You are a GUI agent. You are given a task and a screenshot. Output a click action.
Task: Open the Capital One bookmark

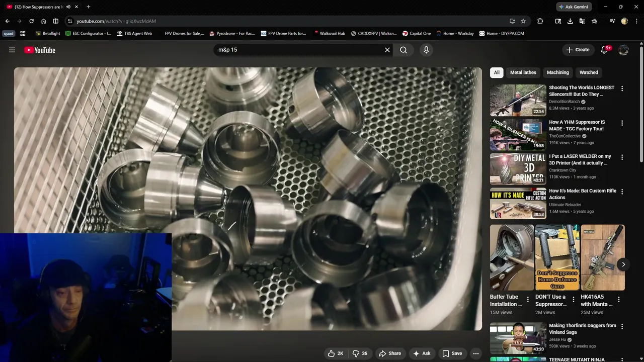click(x=417, y=33)
